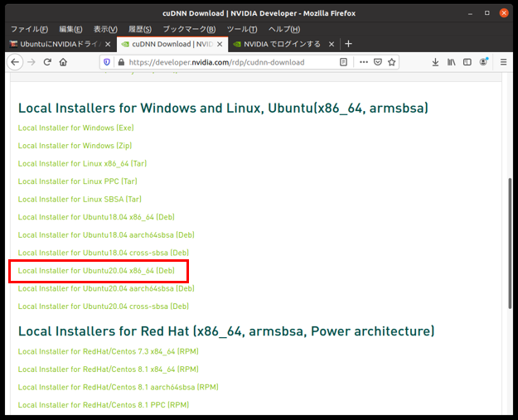Download Local Installer for Windows (Exe)
The height and width of the screenshot is (420, 518).
click(75, 128)
